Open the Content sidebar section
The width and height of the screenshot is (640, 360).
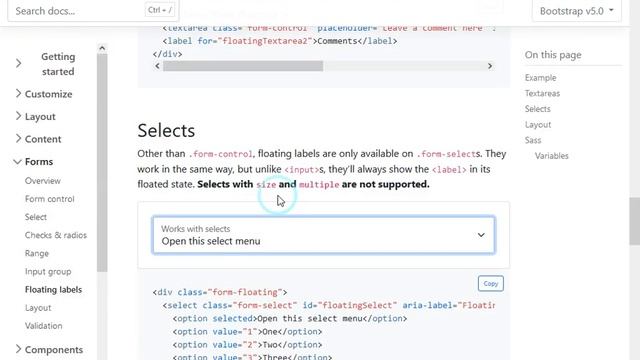(x=43, y=139)
